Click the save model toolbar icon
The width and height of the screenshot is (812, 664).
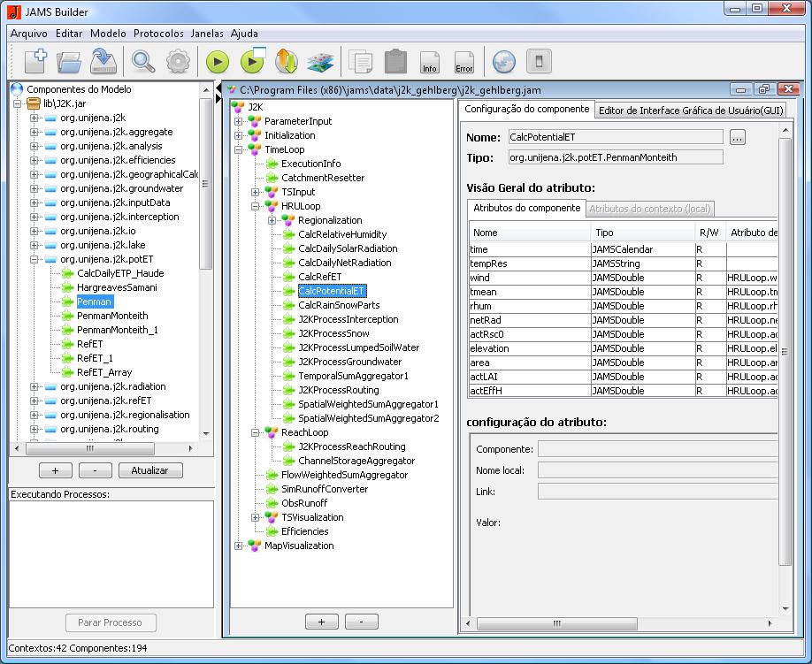point(103,61)
